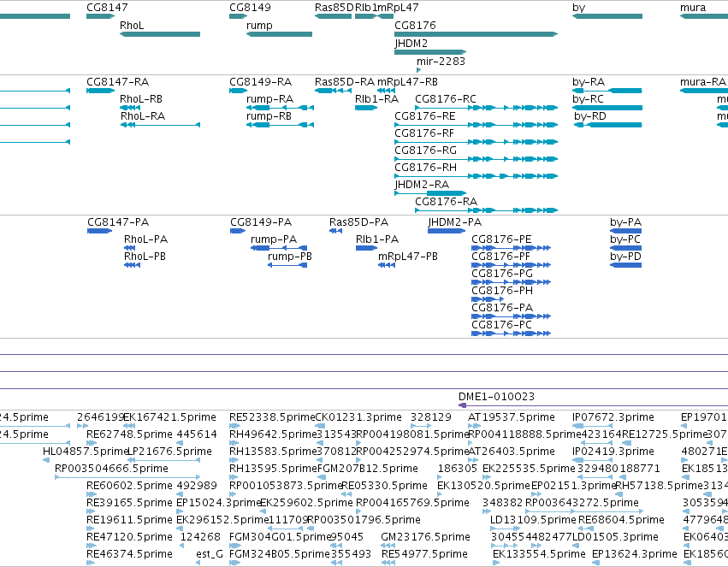Select protein Rlb1-PA bar

point(366,248)
